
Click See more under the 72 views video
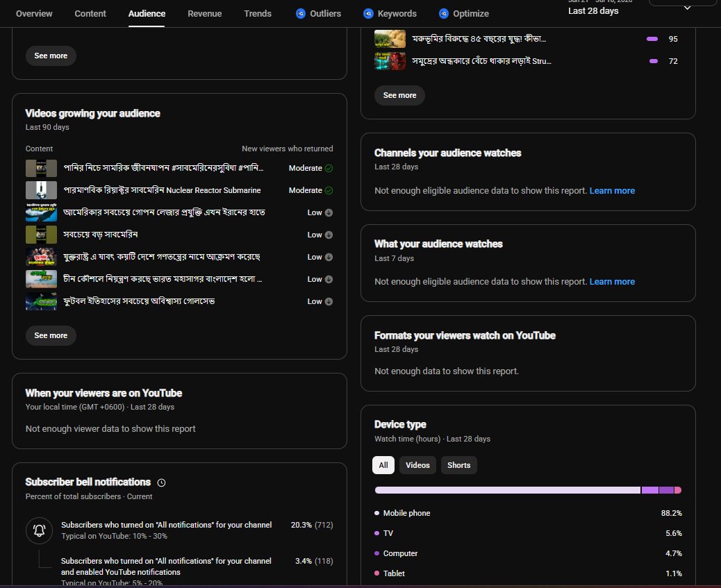399,95
